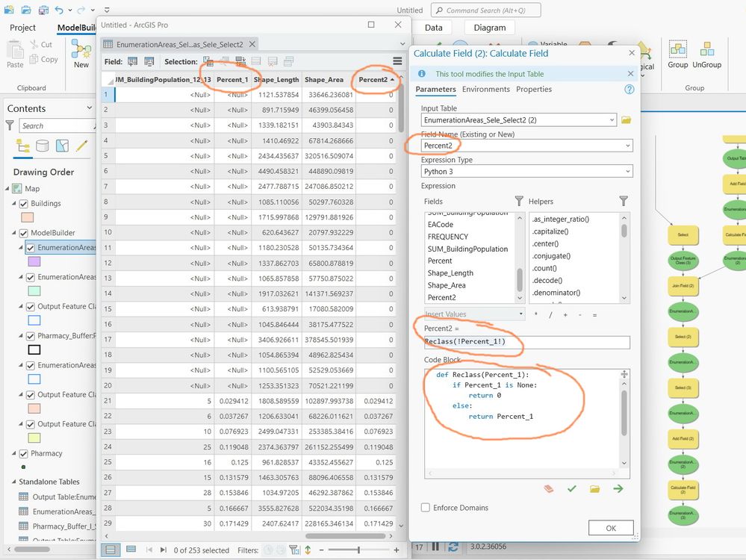
Task: Toggle the ModelBuilder group checkbox
Action: pos(23,233)
